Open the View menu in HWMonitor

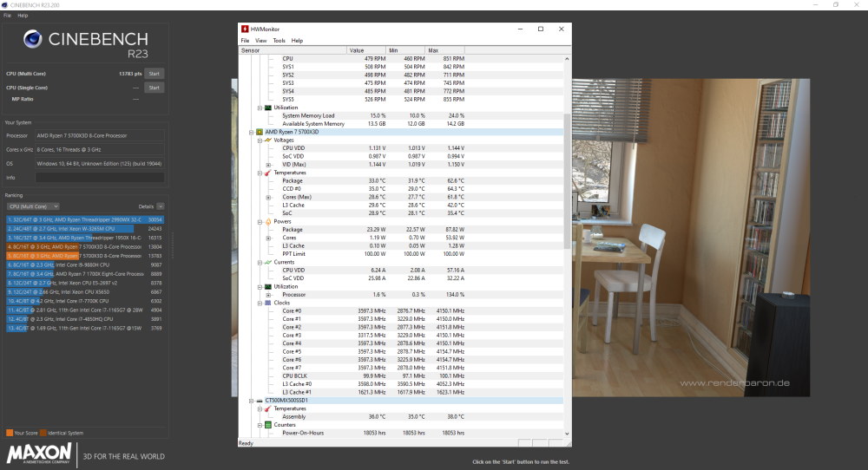pos(260,41)
